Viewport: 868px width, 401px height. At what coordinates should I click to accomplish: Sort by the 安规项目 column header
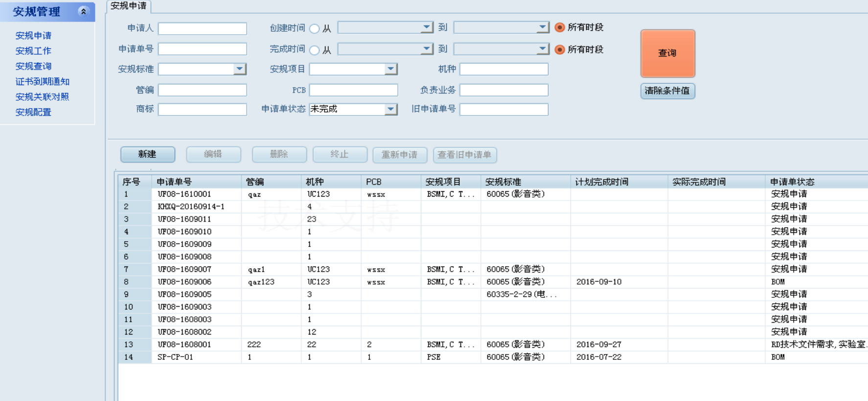pos(451,182)
